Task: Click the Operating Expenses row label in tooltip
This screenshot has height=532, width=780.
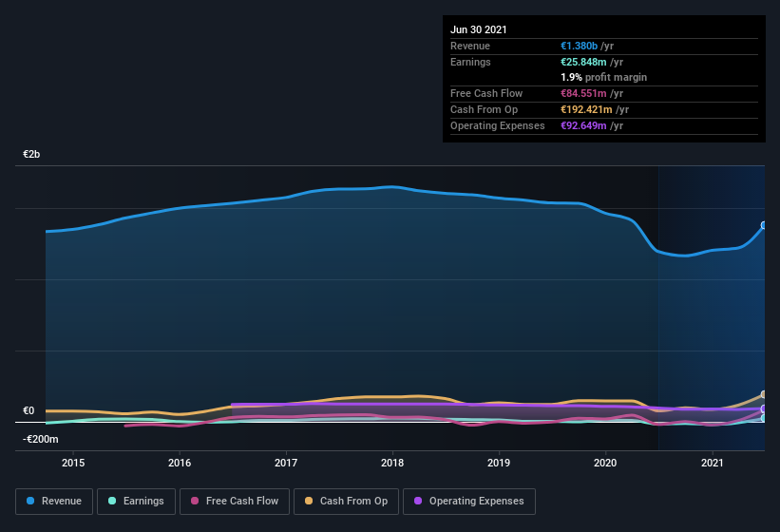Action: 498,125
